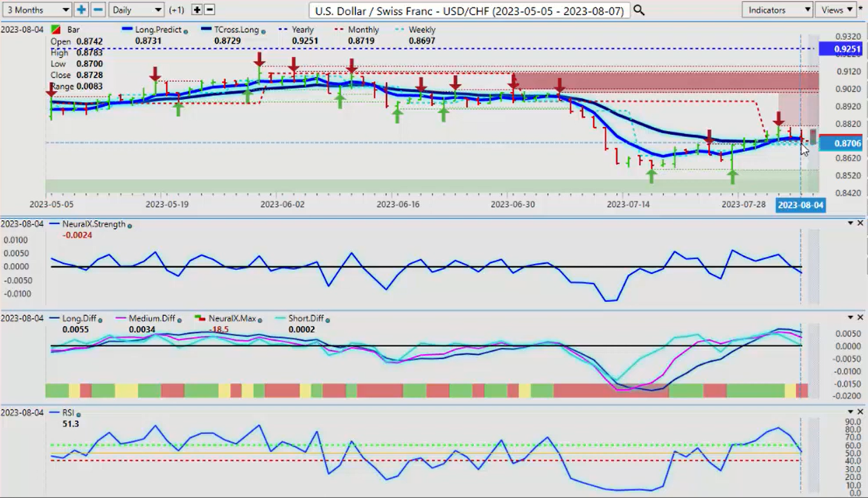Click the Medium.Diff info dot
868x498 pixels.
click(x=178, y=320)
